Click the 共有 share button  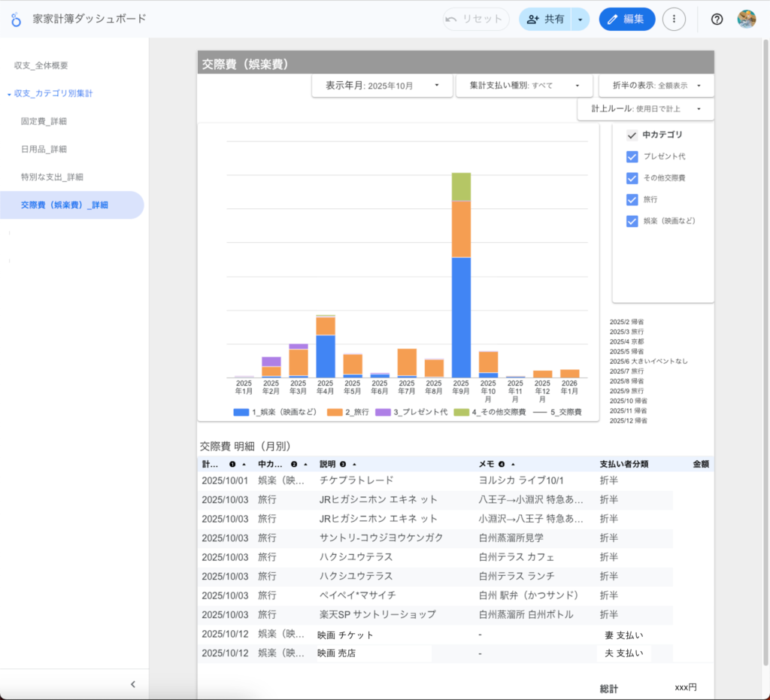(546, 20)
